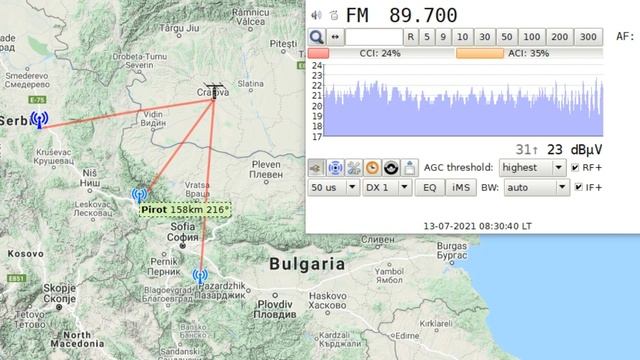Image resolution: width=640 pixels, height=360 pixels.
Task: Click the EQ button
Action: tap(429, 188)
